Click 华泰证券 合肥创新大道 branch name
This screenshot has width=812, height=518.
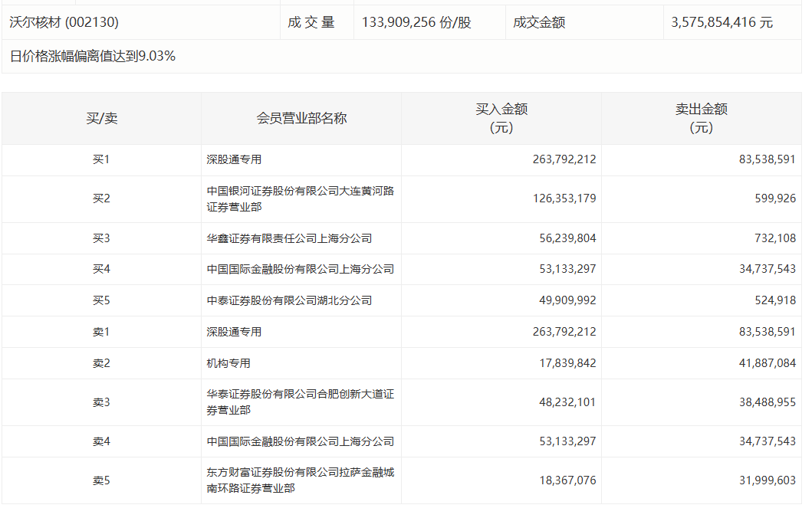point(300,402)
